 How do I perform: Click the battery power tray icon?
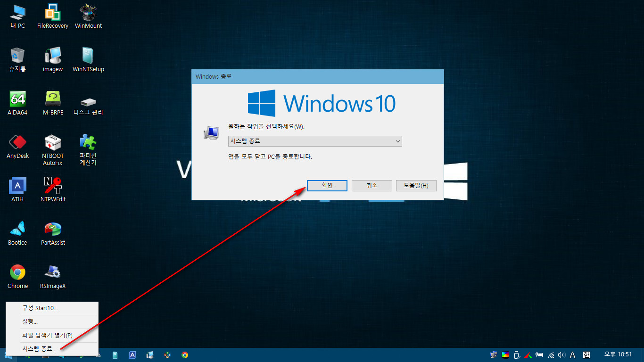[539, 355]
